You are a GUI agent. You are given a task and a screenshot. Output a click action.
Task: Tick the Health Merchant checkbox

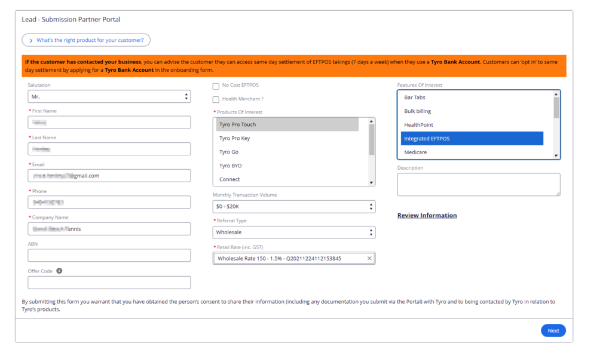click(x=216, y=99)
